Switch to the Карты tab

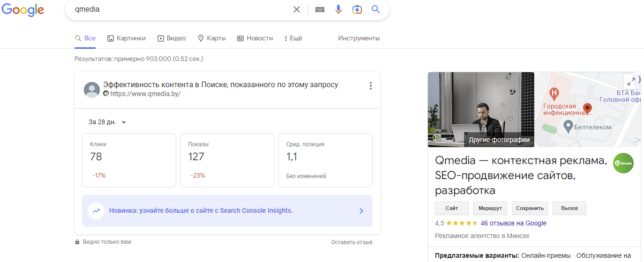[x=211, y=38]
